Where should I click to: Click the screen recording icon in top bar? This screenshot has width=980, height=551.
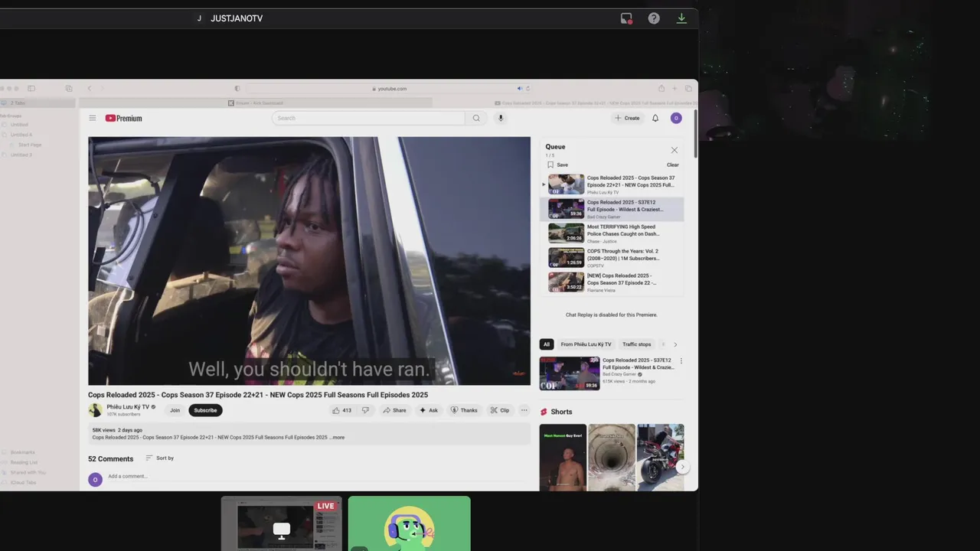coord(626,18)
